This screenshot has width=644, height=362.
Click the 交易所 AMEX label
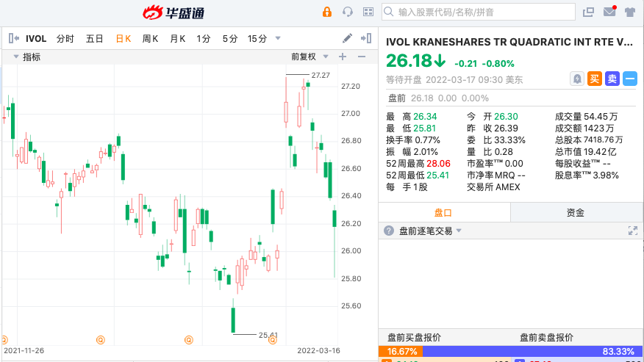pyautogui.click(x=493, y=187)
